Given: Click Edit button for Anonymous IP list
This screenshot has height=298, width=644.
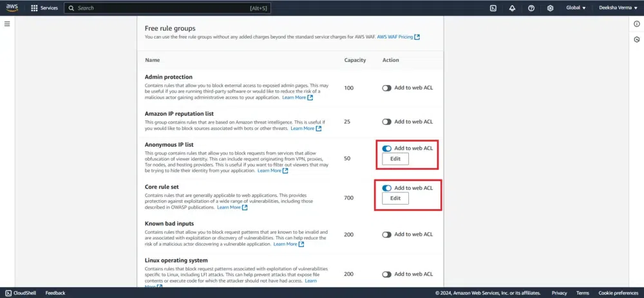Looking at the screenshot, I should [395, 159].
